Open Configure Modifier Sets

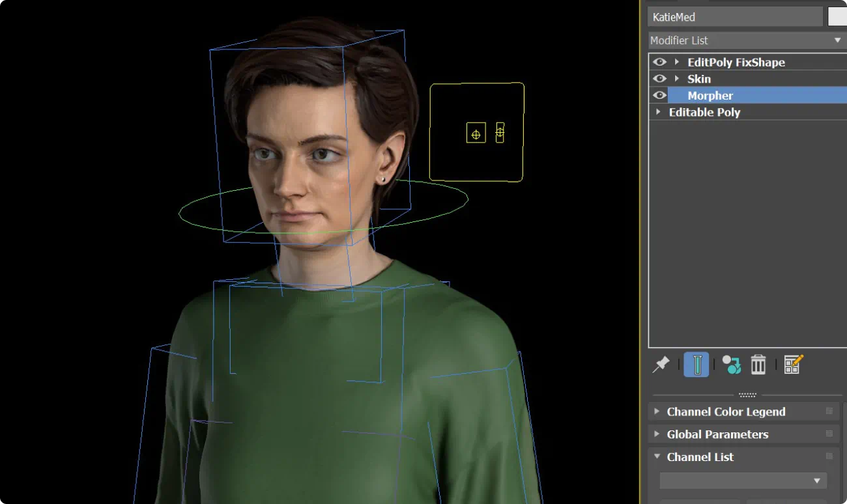pos(793,364)
